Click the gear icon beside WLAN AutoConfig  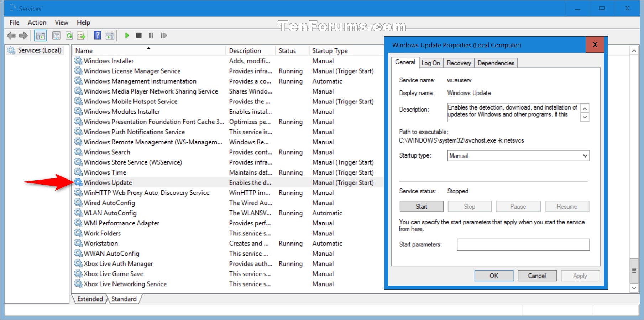78,213
